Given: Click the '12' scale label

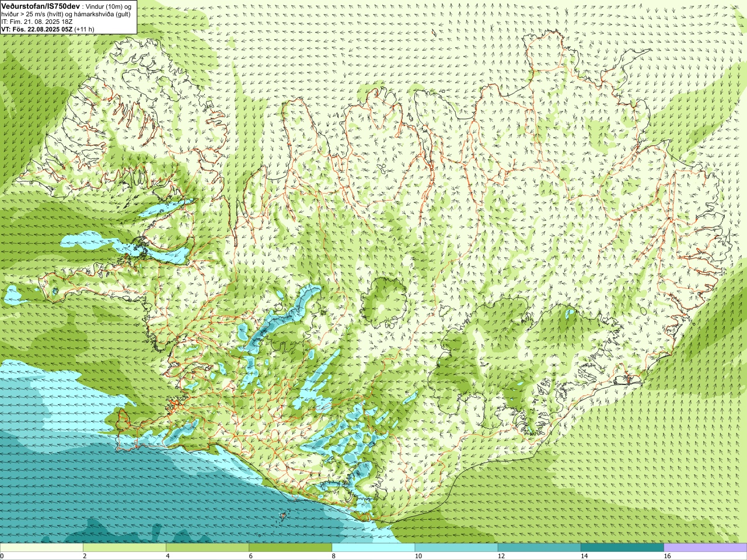Looking at the screenshot, I should click(501, 556).
